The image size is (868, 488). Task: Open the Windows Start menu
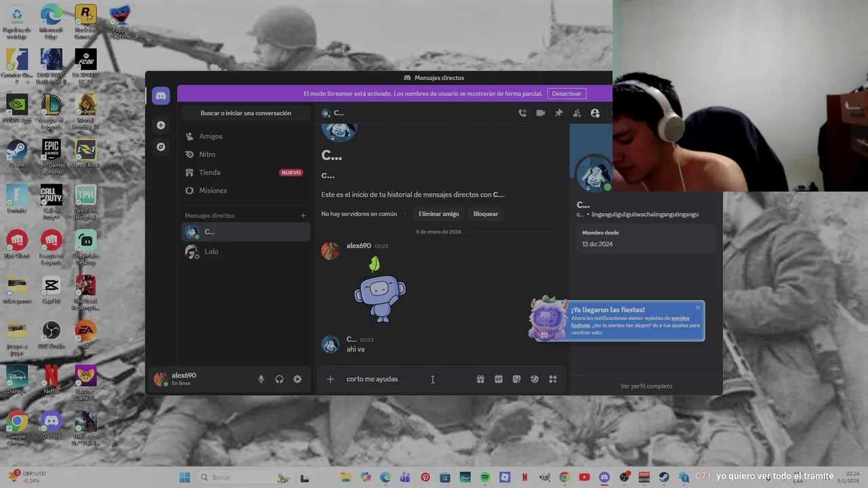tap(184, 478)
